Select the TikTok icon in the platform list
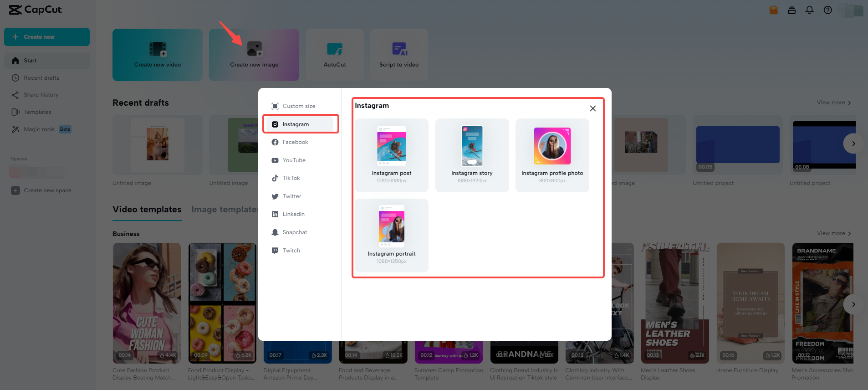This screenshot has width=868, height=390. pyautogui.click(x=275, y=178)
